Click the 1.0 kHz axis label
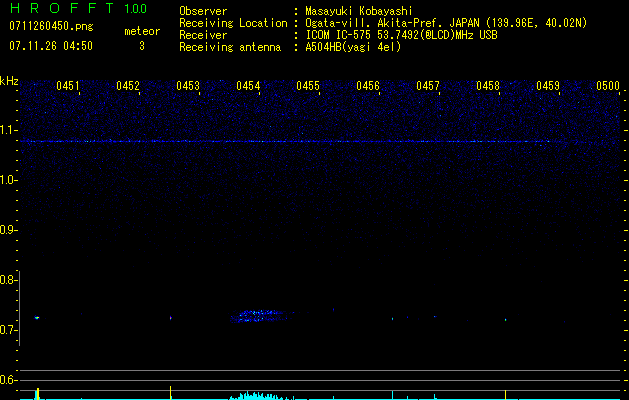Image resolution: width=629 pixels, height=400 pixels. 8,180
